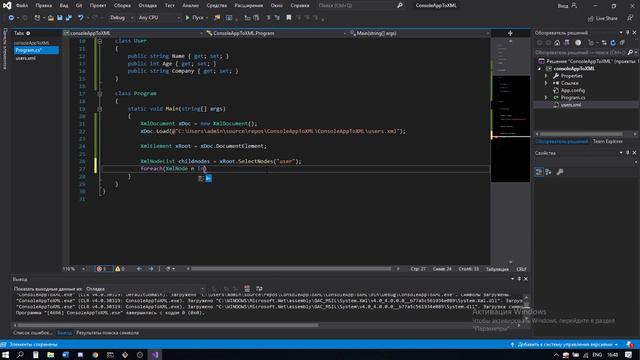This screenshot has height=360, width=640.
Task: Click the warning count indicator in editor
Action: [x=120, y=269]
